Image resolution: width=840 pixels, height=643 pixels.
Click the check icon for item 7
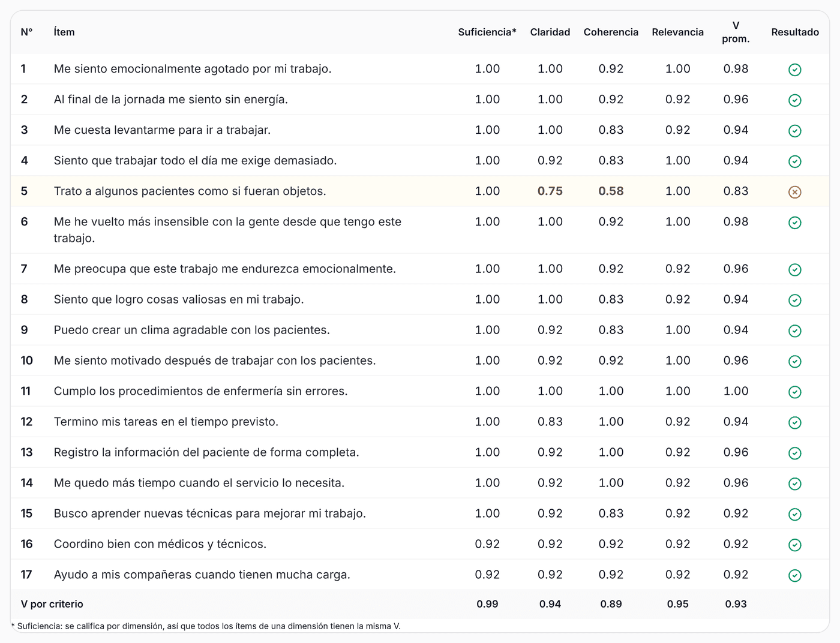coord(794,269)
